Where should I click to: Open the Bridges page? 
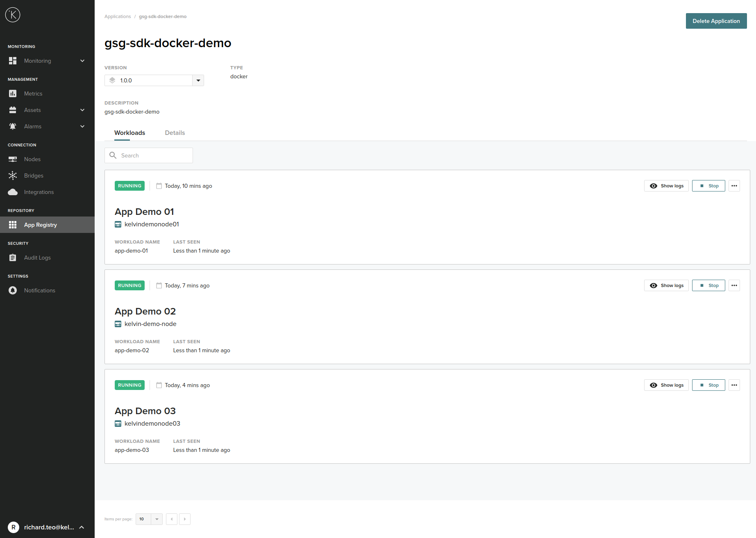coord(33,176)
